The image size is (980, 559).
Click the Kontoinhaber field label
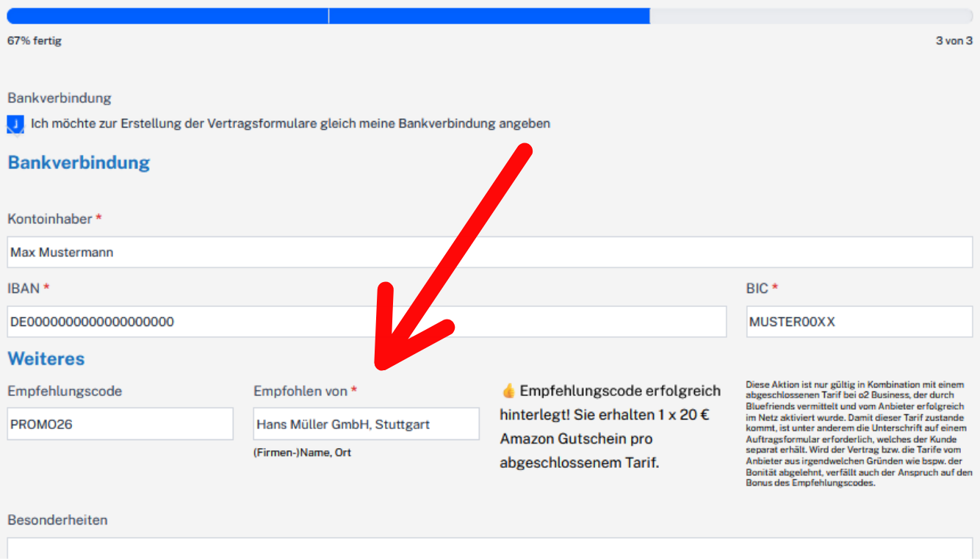(50, 219)
